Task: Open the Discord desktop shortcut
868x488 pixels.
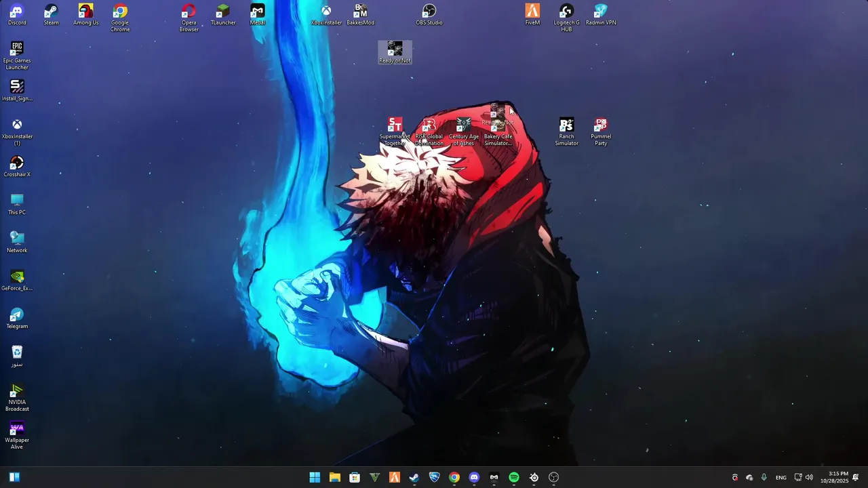Action: [17, 14]
